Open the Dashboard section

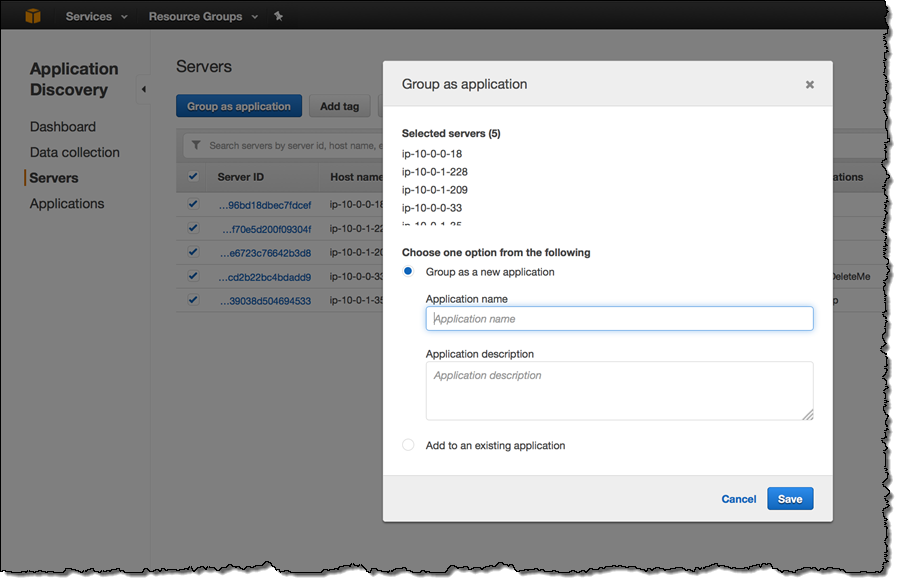tap(63, 126)
